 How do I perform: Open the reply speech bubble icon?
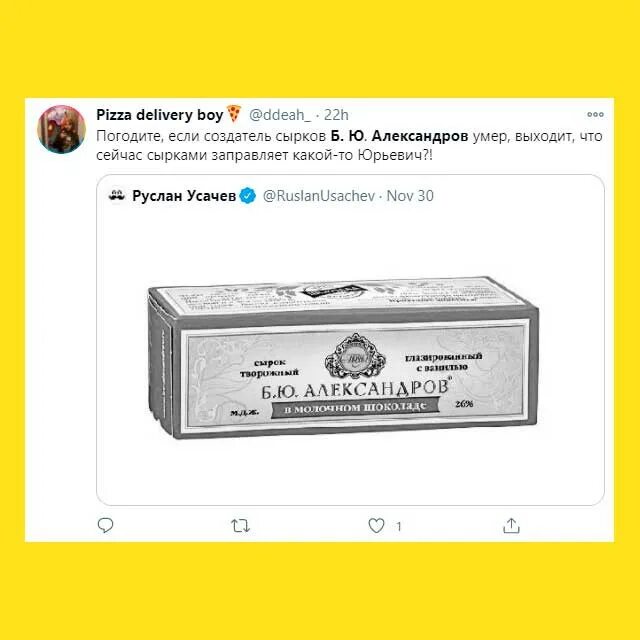click(x=105, y=525)
